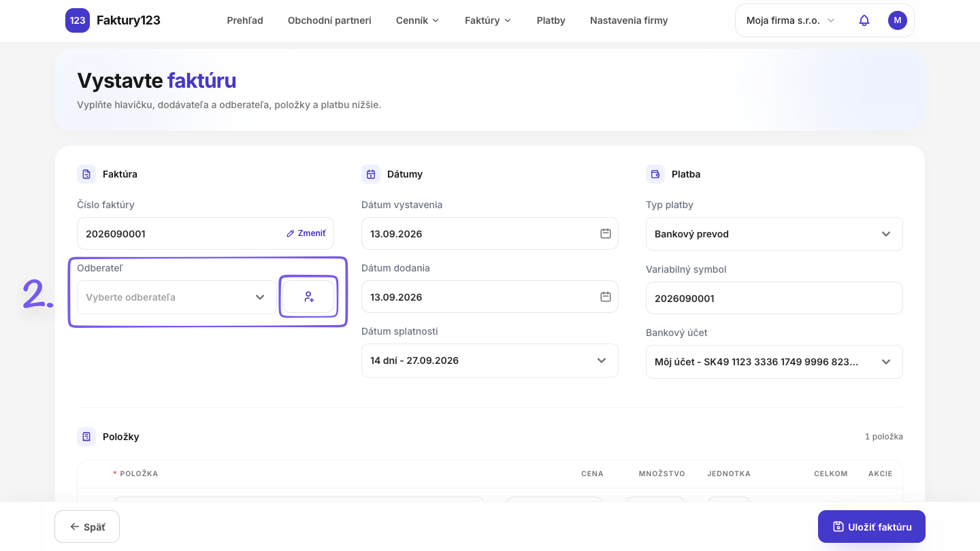Click Uložiť faktúru button
Screen dimensions: 980x551
(x=872, y=527)
